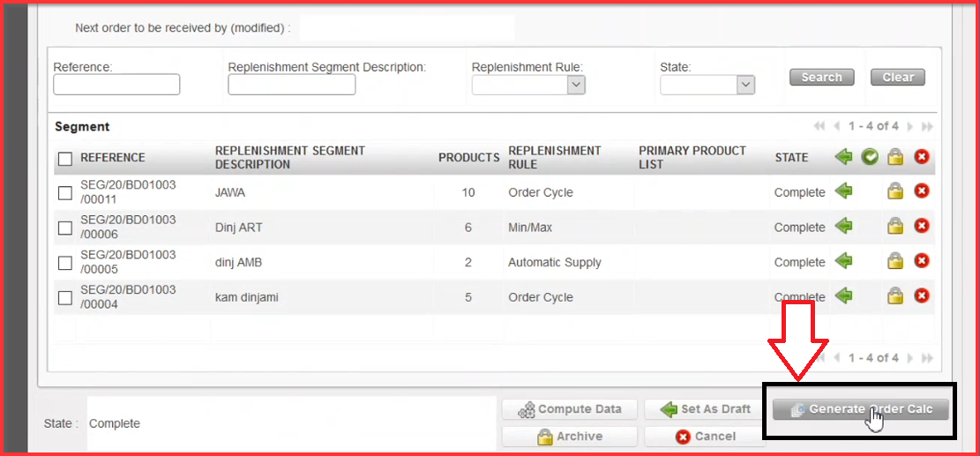
Task: Toggle the select-all checkbox in header
Action: 65,159
